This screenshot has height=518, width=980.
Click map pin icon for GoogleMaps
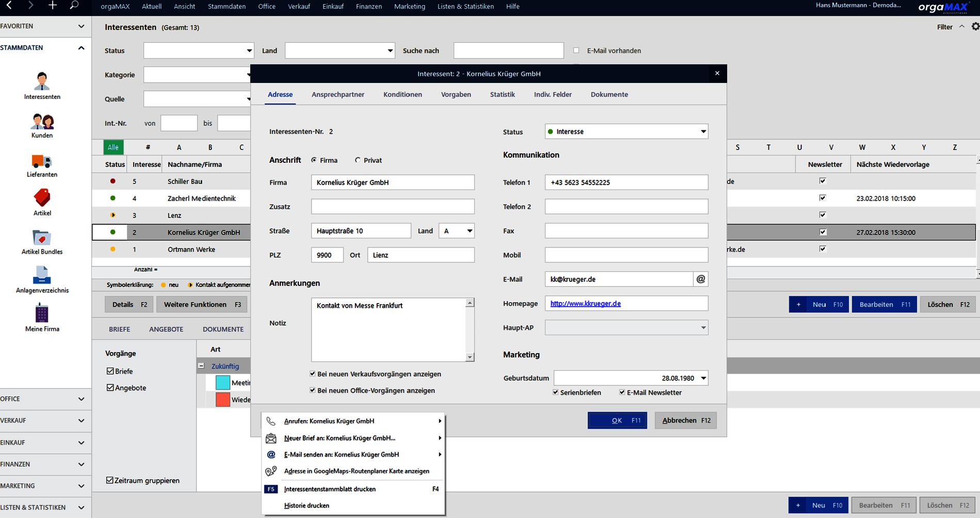pyautogui.click(x=271, y=471)
